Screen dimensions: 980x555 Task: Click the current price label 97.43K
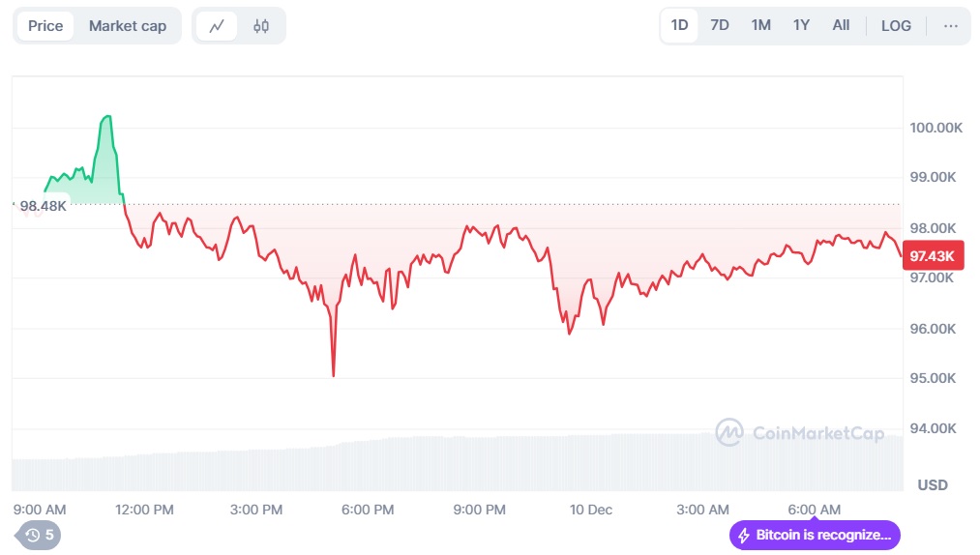(934, 255)
